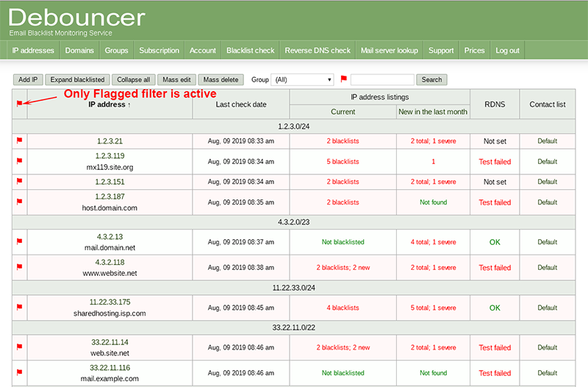Click the red flag next to search field
Screen dimensions: 588x387
[343, 79]
